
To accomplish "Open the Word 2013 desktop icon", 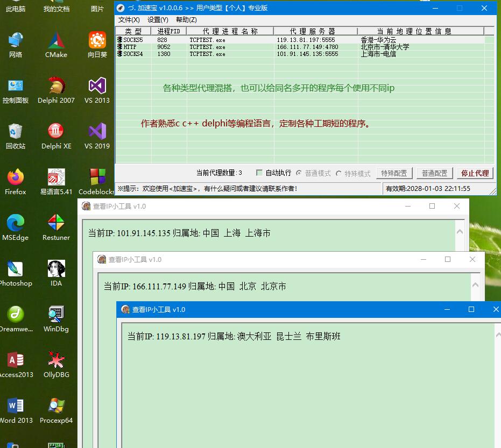I will (15, 411).
